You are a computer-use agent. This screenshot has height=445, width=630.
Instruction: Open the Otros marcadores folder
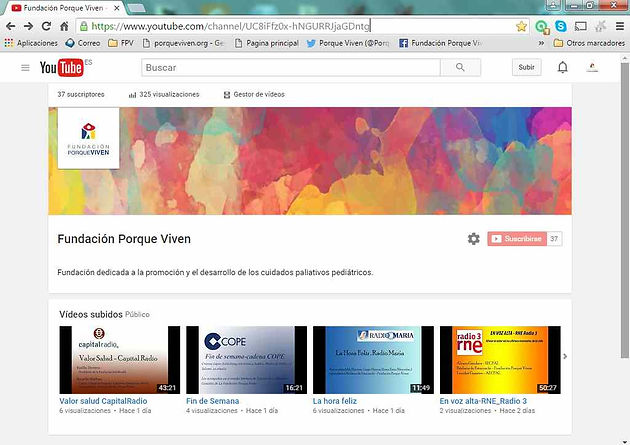coord(589,43)
